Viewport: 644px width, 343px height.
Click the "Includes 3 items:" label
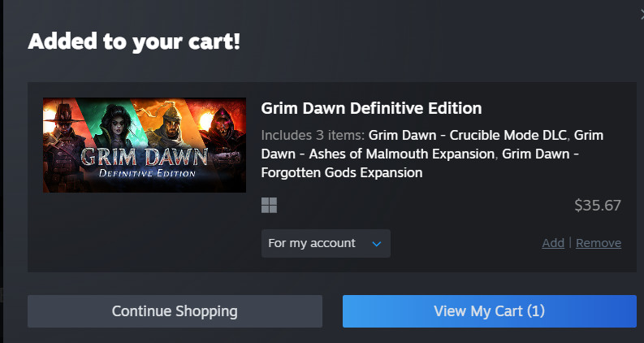pyautogui.click(x=313, y=135)
